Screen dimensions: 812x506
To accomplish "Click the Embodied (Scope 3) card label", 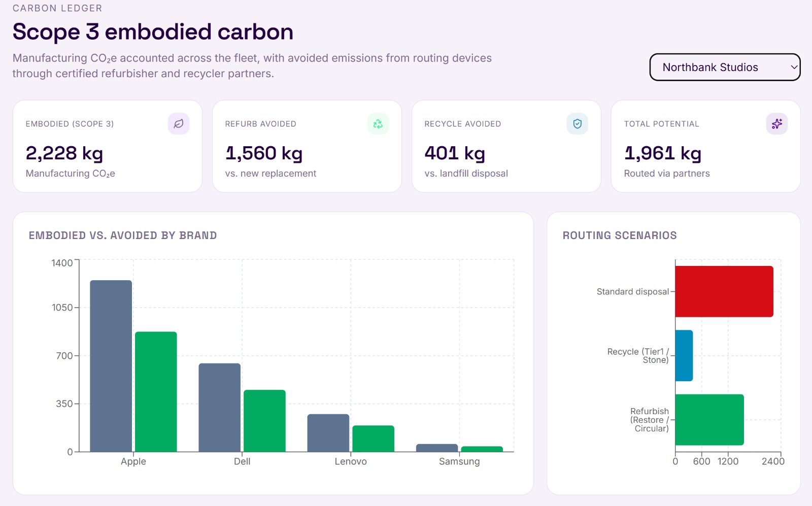I will click(x=70, y=124).
